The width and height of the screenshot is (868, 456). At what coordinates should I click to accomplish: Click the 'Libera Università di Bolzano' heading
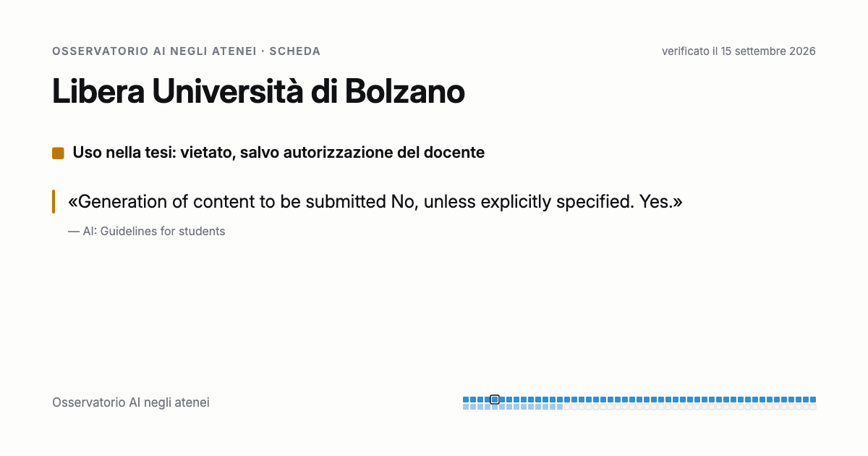point(258,91)
